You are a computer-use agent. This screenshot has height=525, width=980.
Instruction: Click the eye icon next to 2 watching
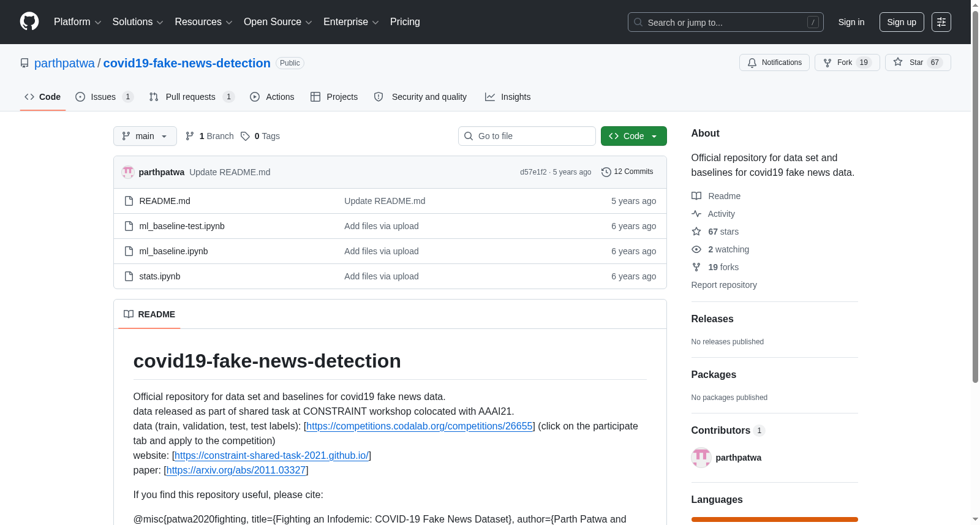click(696, 249)
